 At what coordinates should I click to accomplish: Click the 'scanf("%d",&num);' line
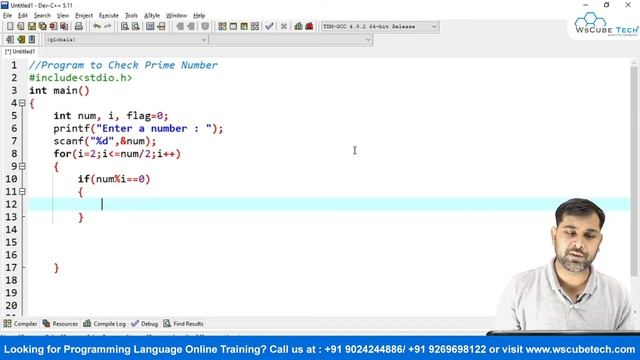coord(104,141)
